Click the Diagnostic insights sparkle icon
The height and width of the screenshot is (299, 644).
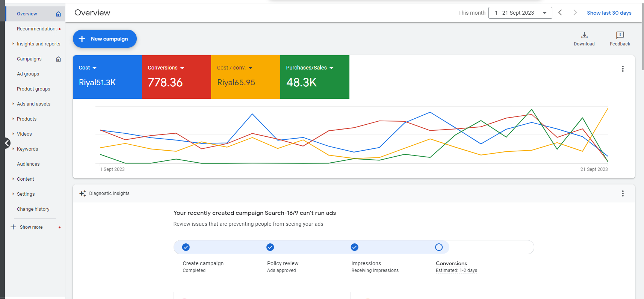click(83, 193)
